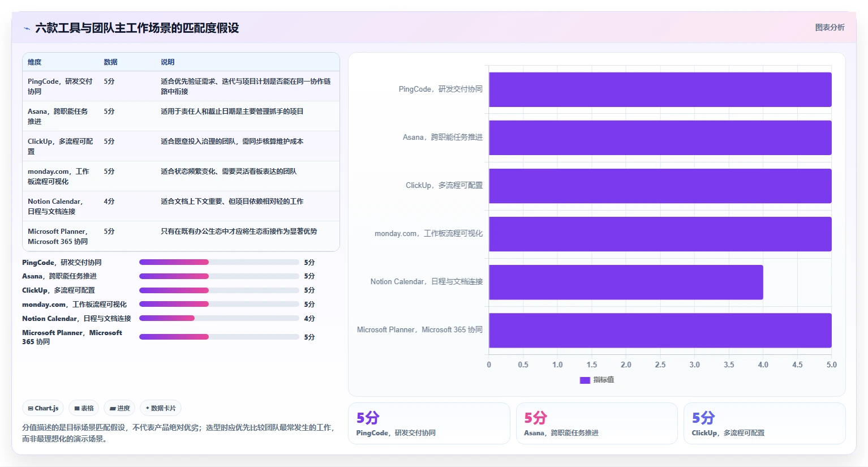This screenshot has height=467, width=868.
Task: Click description 适合文档上下文重要、但项目依赖相对轻的工作
Action: pos(232,202)
